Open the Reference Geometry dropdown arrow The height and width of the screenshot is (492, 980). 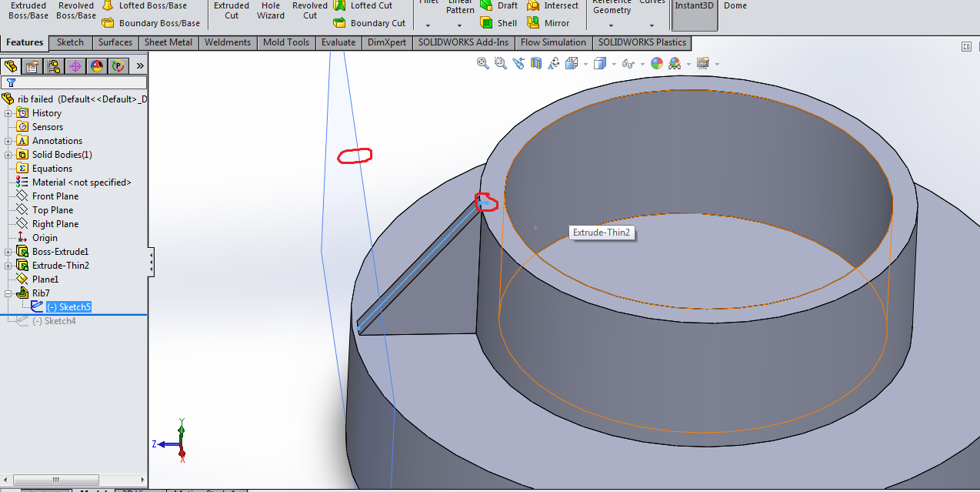612,25
